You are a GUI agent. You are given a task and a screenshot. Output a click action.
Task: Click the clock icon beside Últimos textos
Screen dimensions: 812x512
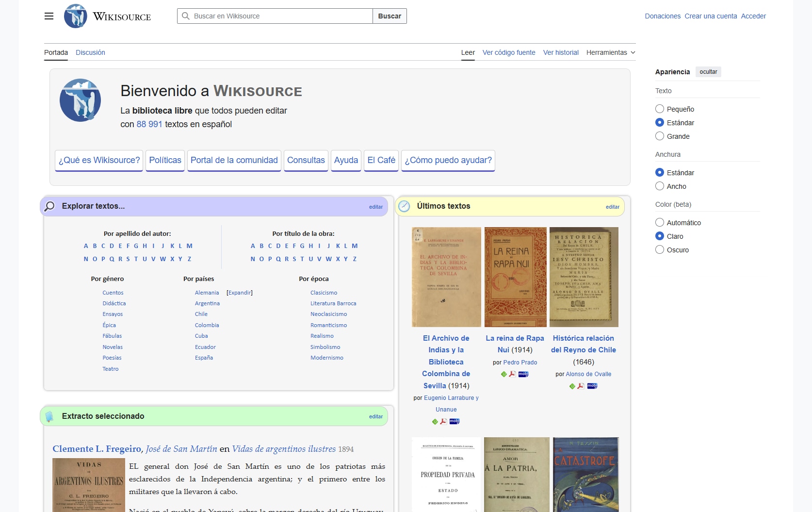point(404,206)
